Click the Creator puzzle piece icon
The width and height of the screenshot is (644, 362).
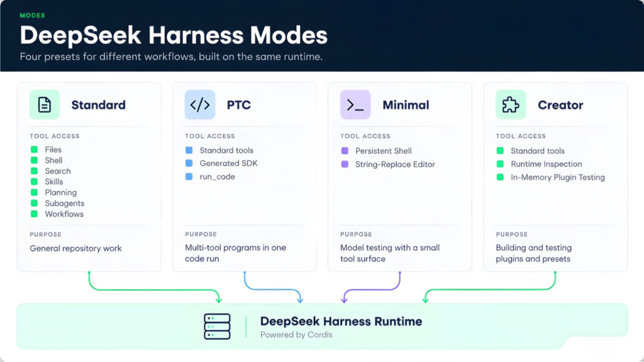[x=511, y=105]
